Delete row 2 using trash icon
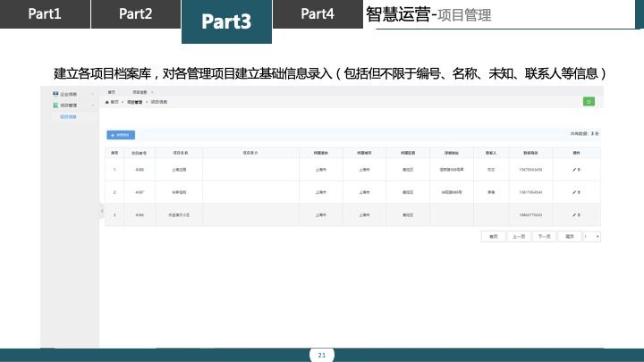644x362 pixels. coord(579,192)
